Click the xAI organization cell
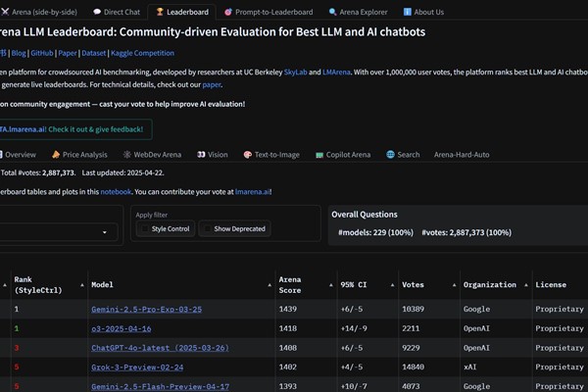Viewport: 588px width, 392px height. pyautogui.click(x=469, y=367)
